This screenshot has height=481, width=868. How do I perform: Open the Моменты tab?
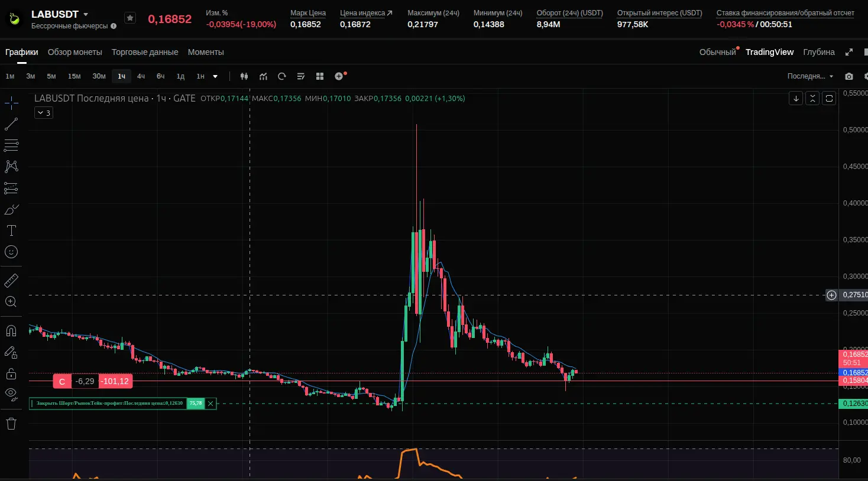point(206,52)
